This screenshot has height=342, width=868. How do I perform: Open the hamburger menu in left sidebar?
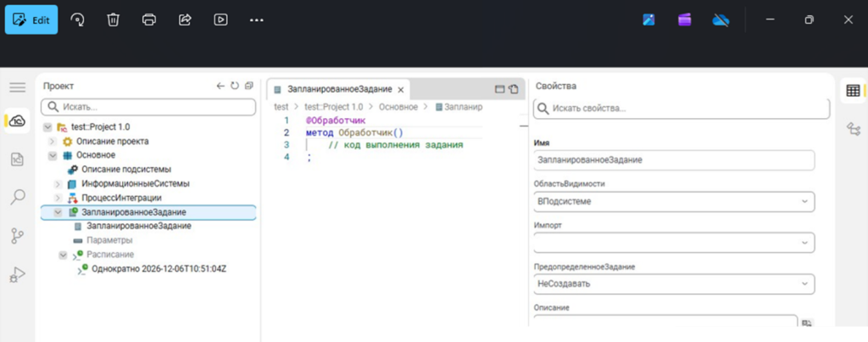point(17,87)
